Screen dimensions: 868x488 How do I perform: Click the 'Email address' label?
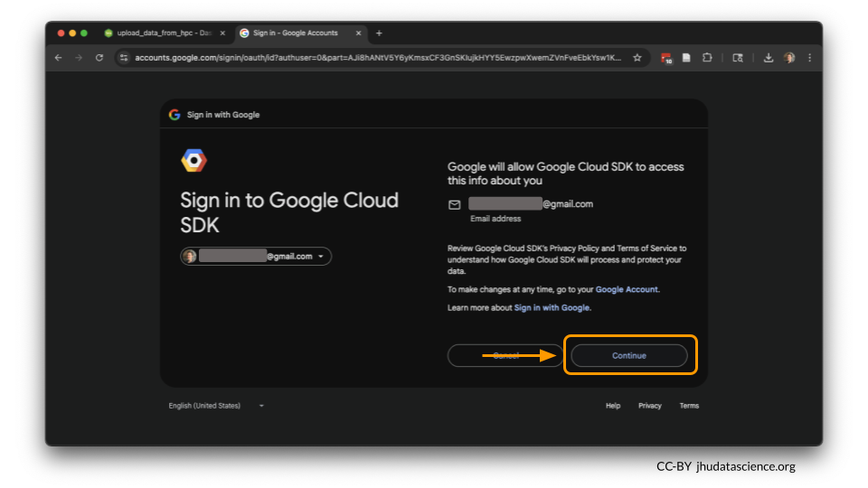click(495, 219)
